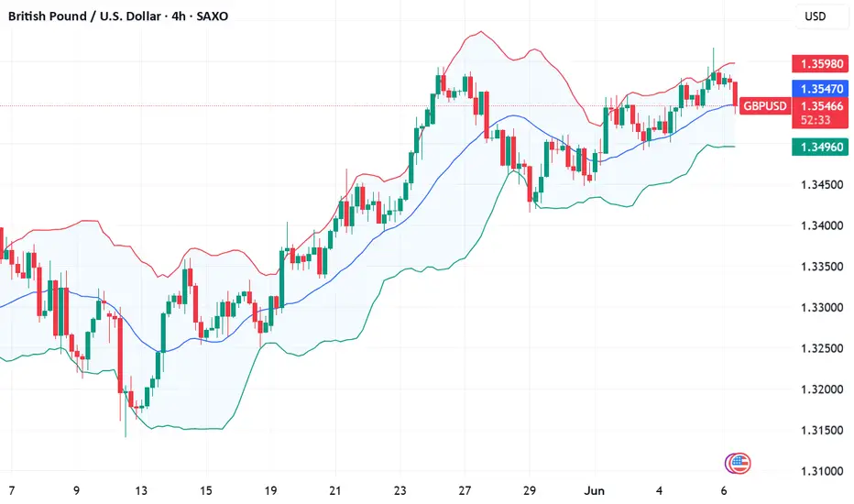Select the red 1.35980 upper band label

click(x=820, y=64)
